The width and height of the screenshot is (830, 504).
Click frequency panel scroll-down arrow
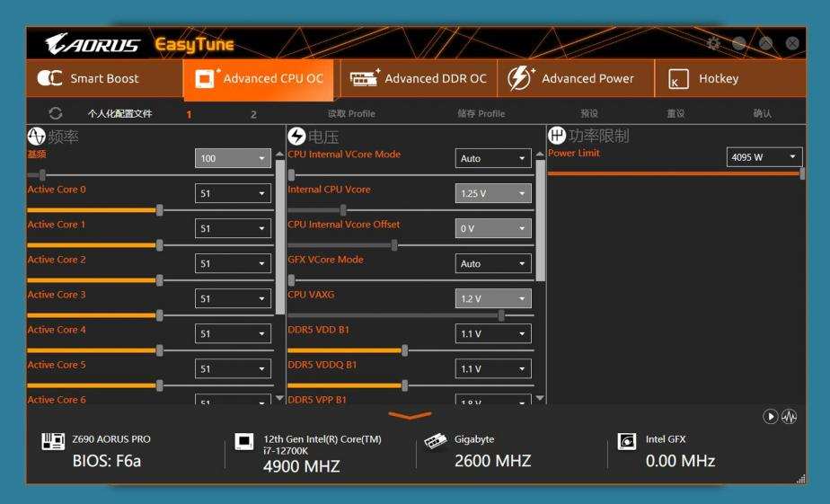click(280, 398)
